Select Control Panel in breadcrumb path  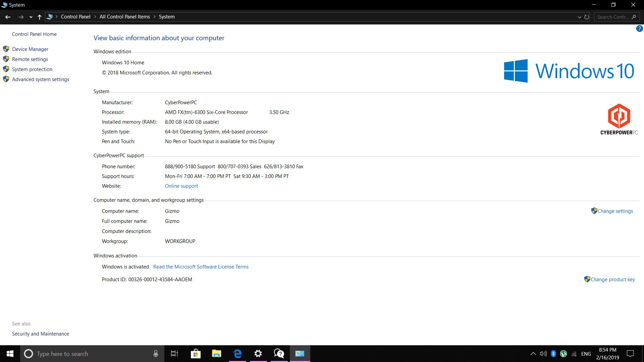click(x=75, y=17)
